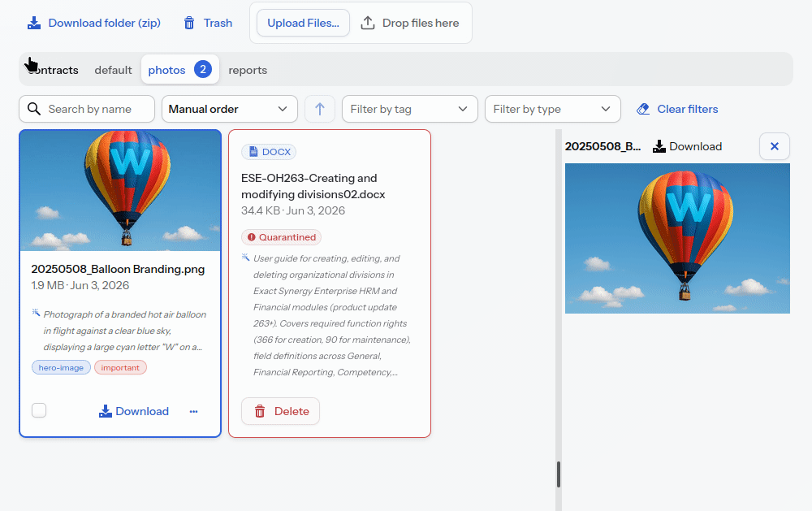Click download icon on Balloon Branding card
This screenshot has height=511, width=812.
[x=105, y=411]
